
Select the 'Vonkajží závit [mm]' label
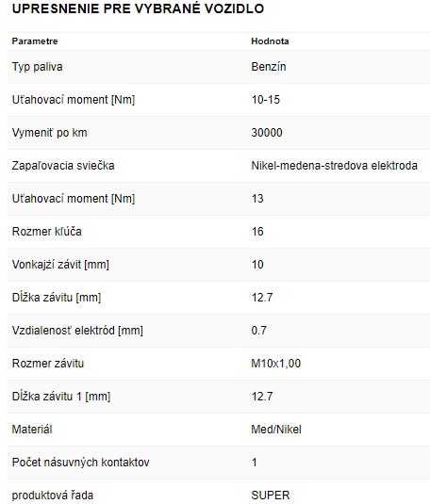(x=60, y=265)
